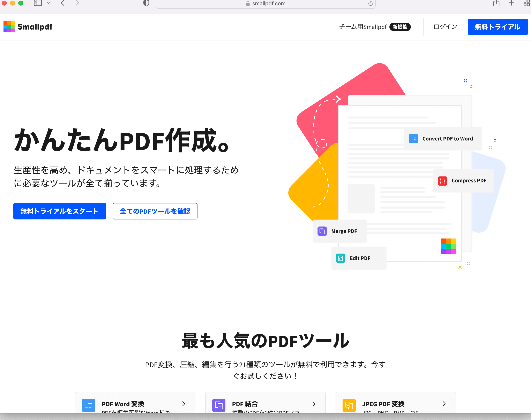Open the ログイン link

coord(445,26)
